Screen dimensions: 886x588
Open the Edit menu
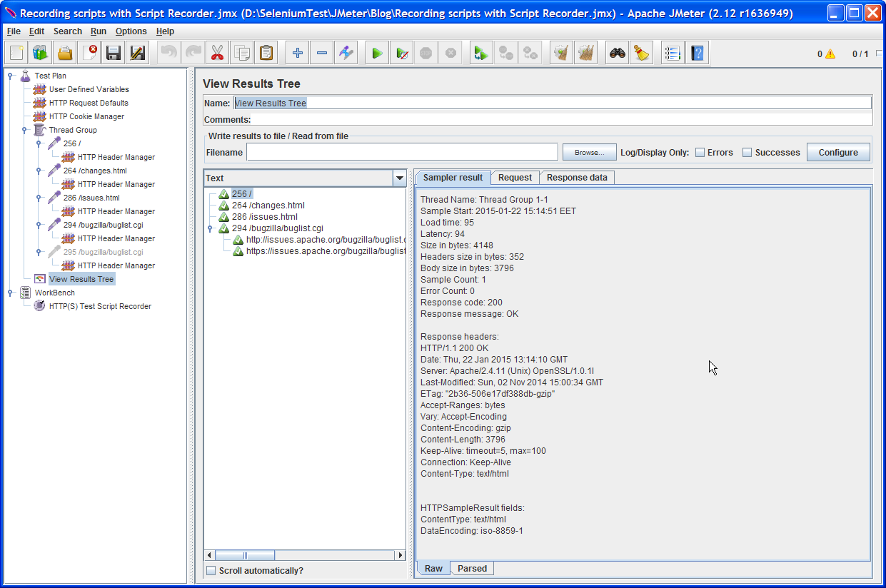[36, 31]
